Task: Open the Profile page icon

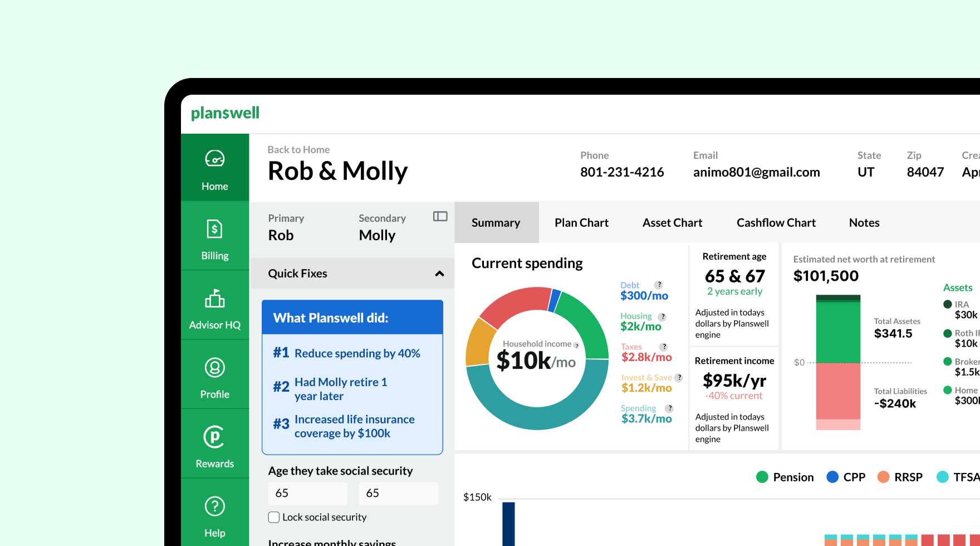Action: (215, 368)
